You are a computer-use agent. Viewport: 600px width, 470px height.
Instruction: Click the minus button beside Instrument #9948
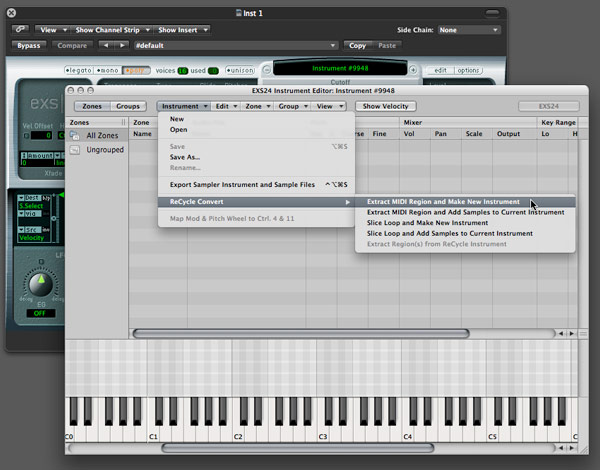click(267, 70)
